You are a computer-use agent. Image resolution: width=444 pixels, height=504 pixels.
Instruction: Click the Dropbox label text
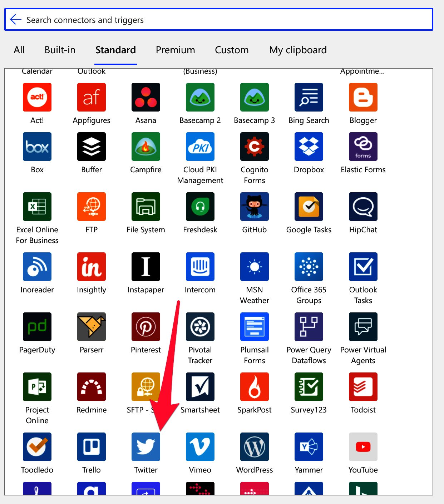309,170
